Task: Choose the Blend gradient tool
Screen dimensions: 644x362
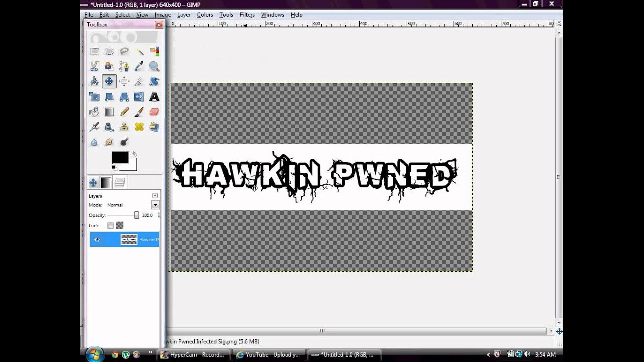Action: [109, 112]
